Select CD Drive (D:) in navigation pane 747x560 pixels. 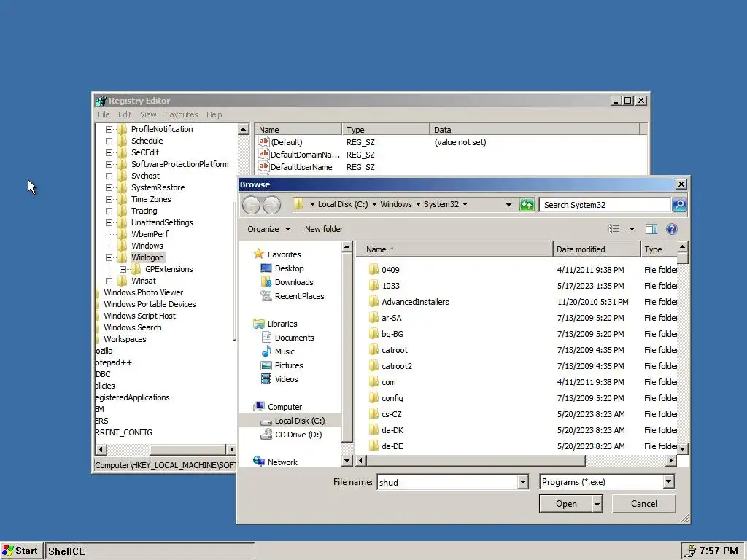pos(298,435)
